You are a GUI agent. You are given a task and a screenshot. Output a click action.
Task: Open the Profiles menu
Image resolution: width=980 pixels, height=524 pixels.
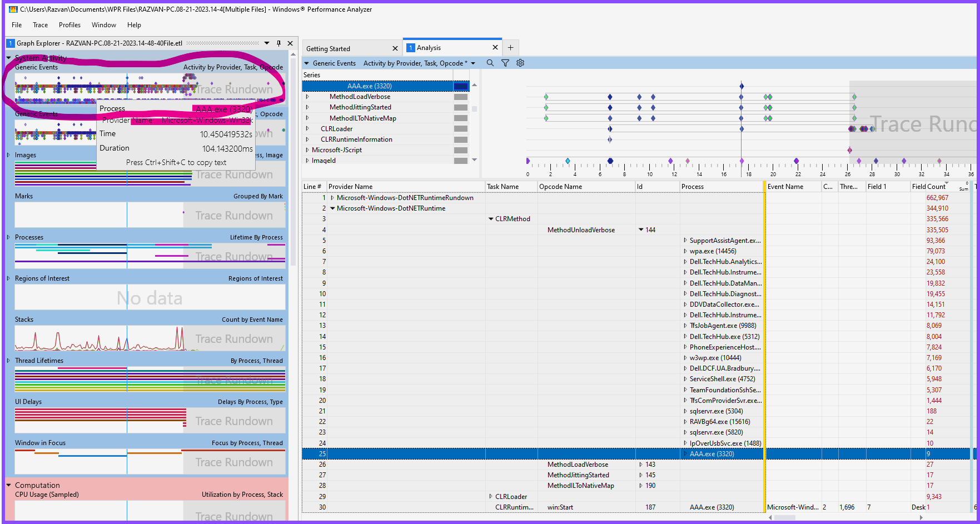tap(69, 25)
